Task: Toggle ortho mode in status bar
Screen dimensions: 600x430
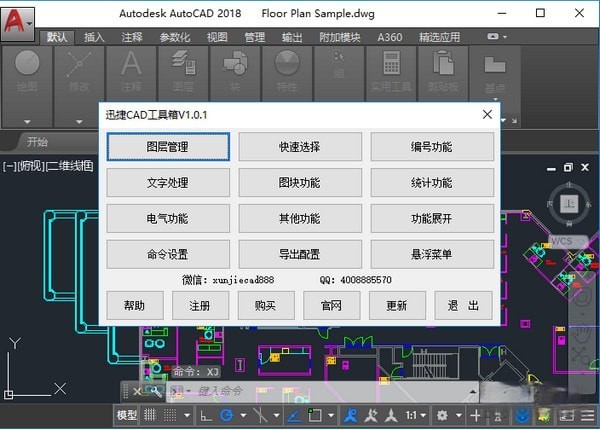Action: (x=205, y=415)
